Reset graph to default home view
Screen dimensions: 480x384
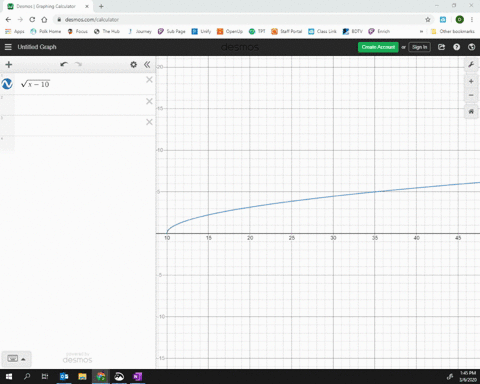(x=471, y=111)
